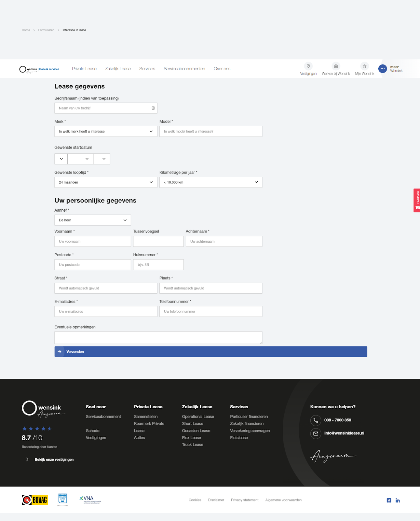Click the BOVAG logo badge

point(35,500)
